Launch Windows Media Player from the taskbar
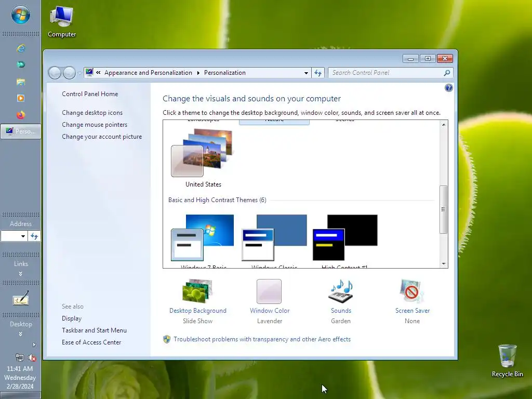The width and height of the screenshot is (532, 399). tap(21, 98)
